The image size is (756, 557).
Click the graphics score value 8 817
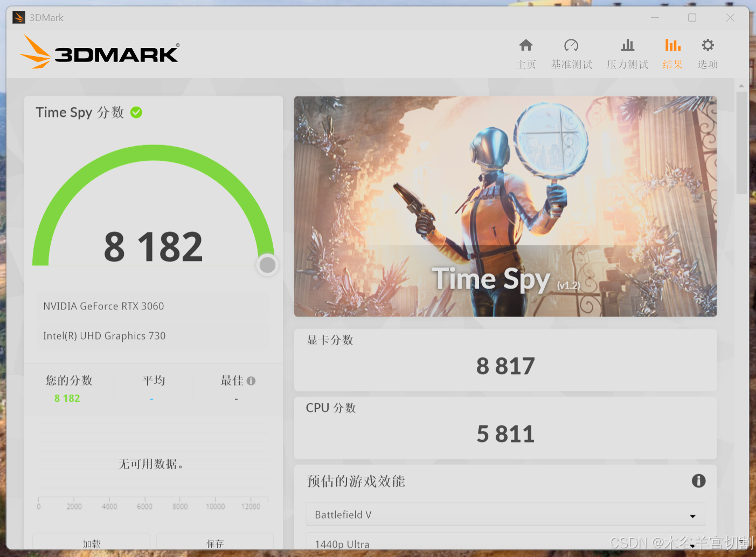tap(505, 367)
